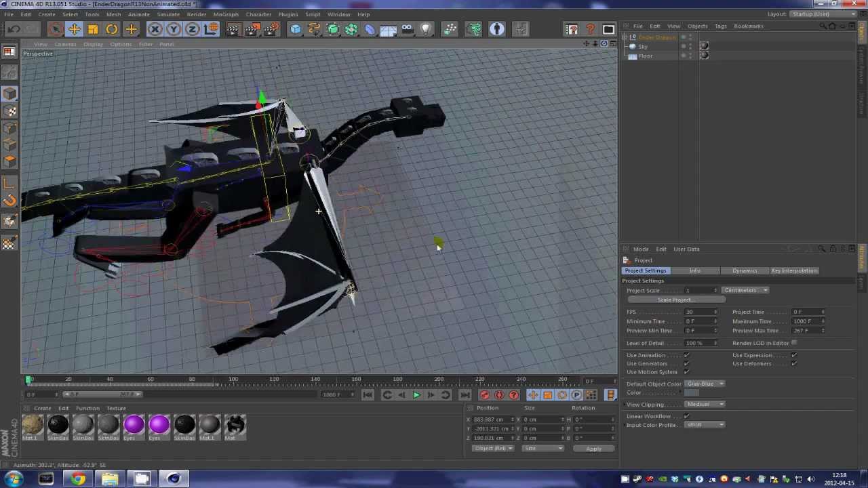This screenshot has width=868, height=488.
Task: Open Layout Startup (User) dropdown
Action: (x=822, y=14)
